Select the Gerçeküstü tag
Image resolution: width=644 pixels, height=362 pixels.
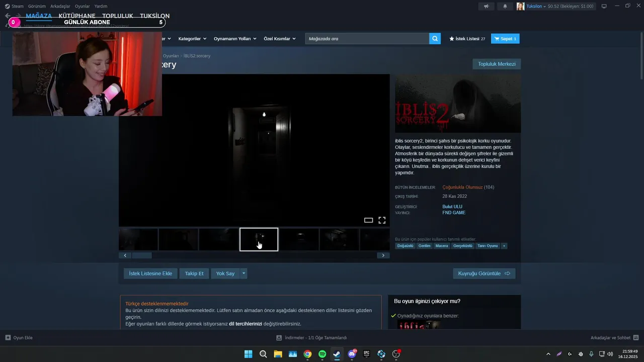point(463,246)
